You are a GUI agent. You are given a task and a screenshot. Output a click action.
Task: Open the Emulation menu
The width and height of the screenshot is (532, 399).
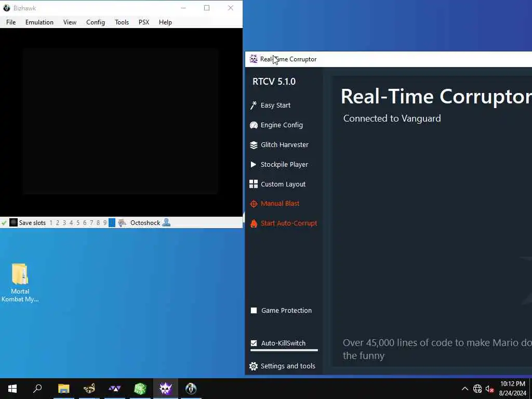39,22
